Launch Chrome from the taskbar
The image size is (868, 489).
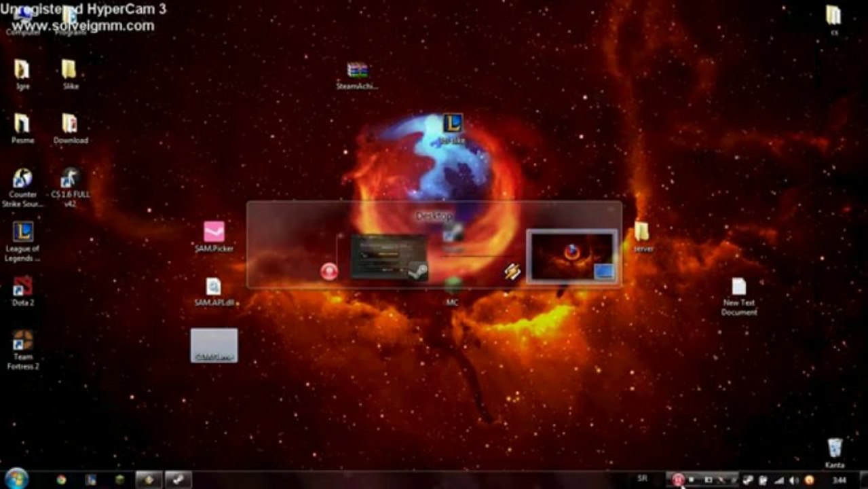(x=61, y=479)
